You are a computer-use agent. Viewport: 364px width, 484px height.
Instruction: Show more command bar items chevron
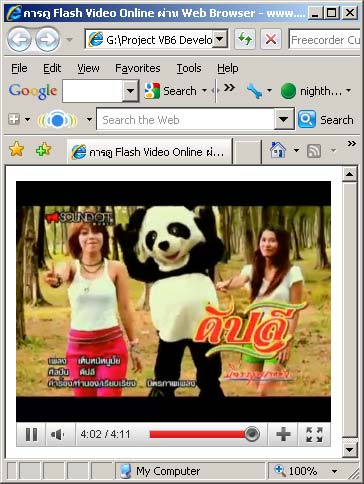click(x=352, y=144)
